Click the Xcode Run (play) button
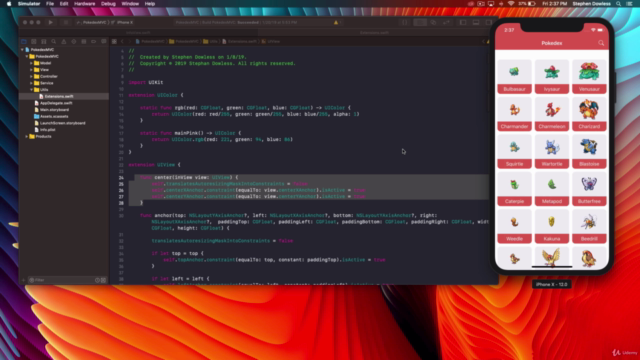Image resolution: width=640 pixels, height=360 pixels. pyautogui.click(x=51, y=22)
